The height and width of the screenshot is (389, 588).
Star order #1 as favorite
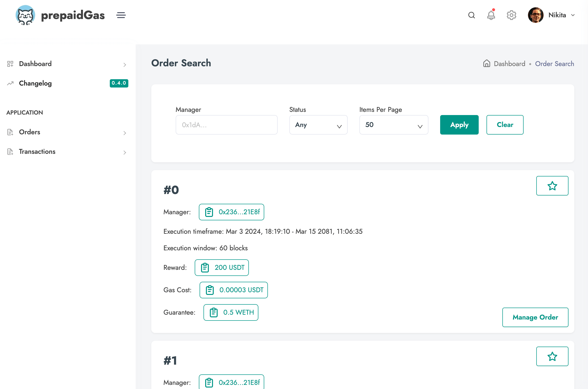pyautogui.click(x=552, y=356)
